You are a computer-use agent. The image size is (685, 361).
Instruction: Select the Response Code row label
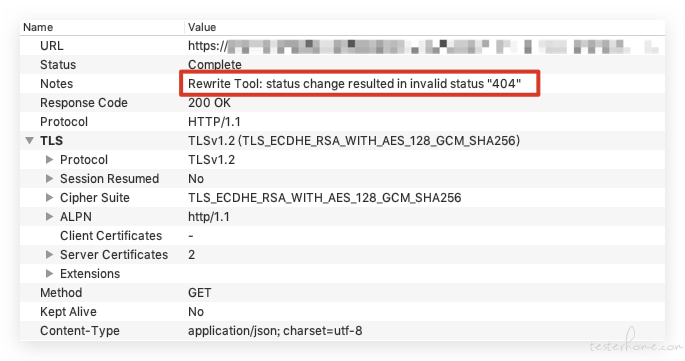(84, 103)
